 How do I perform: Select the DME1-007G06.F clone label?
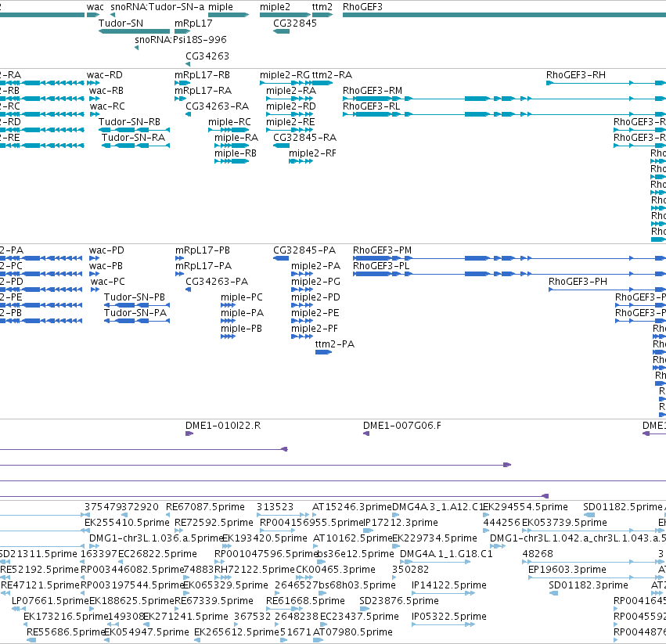[401, 426]
